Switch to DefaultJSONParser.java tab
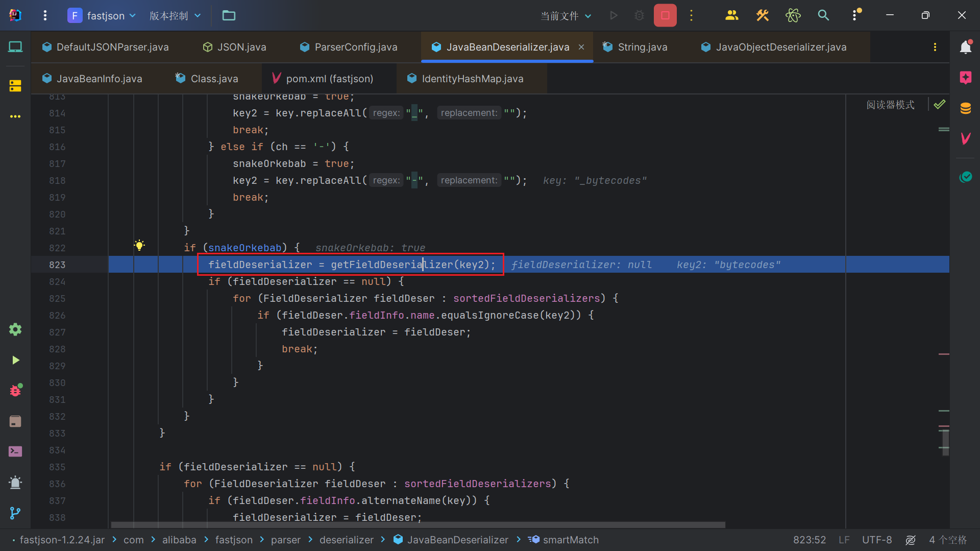980x551 pixels. 105,47
